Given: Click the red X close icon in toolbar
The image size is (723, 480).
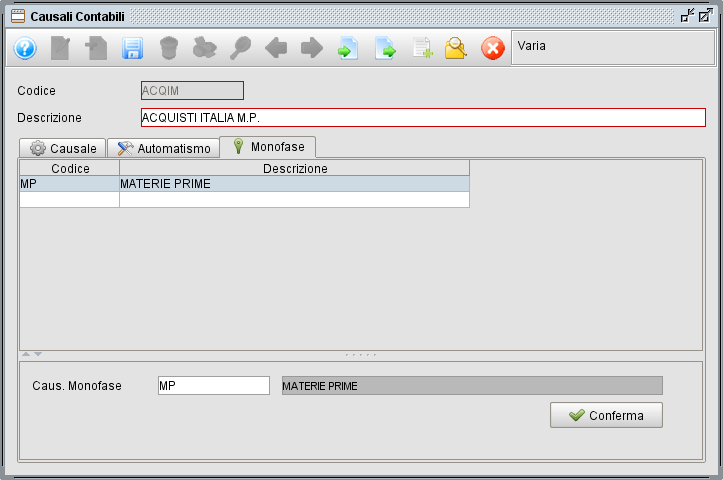Looking at the screenshot, I should coord(493,48).
